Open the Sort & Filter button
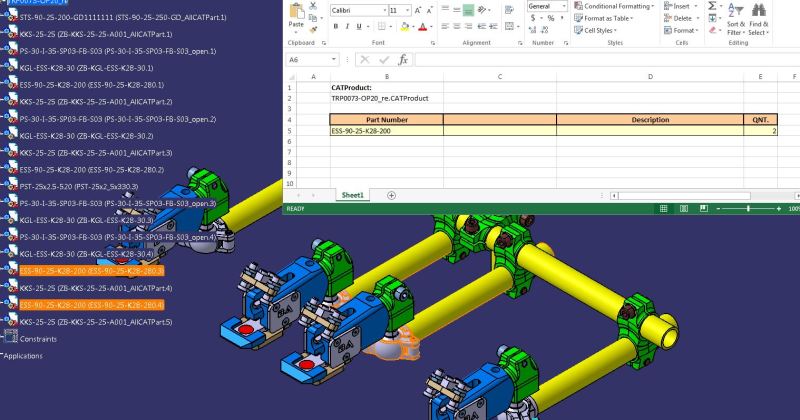 click(735, 19)
